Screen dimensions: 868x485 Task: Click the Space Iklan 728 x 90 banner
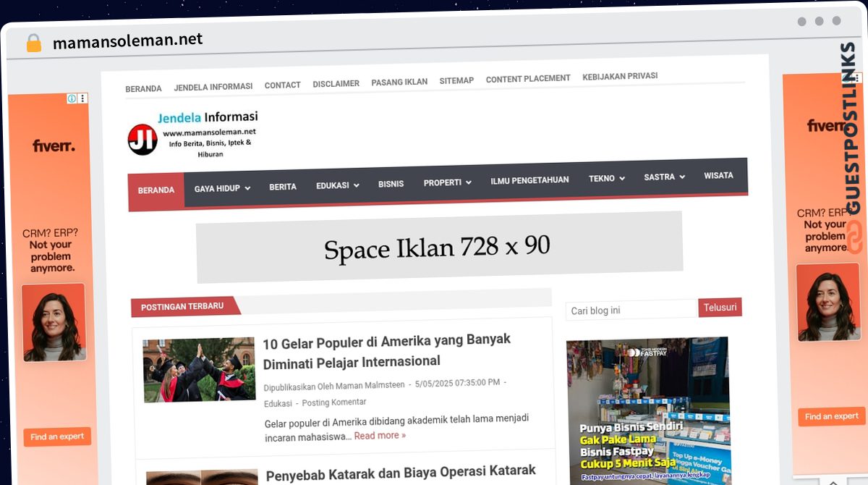coord(439,247)
